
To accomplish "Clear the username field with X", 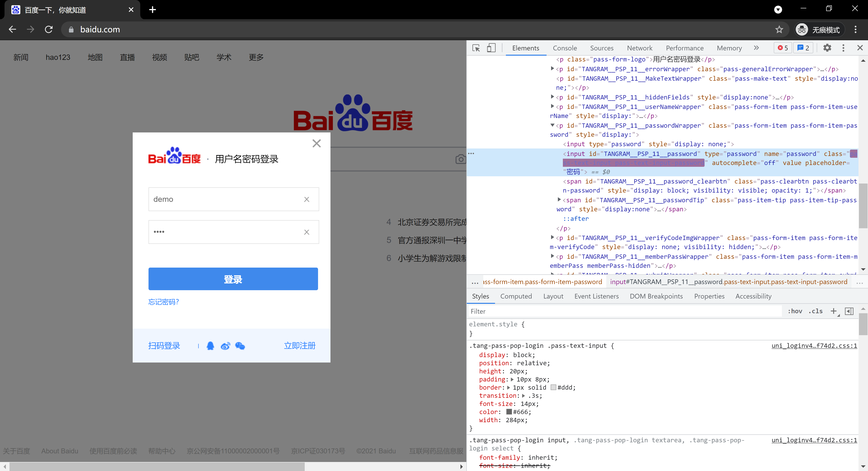I will [306, 199].
